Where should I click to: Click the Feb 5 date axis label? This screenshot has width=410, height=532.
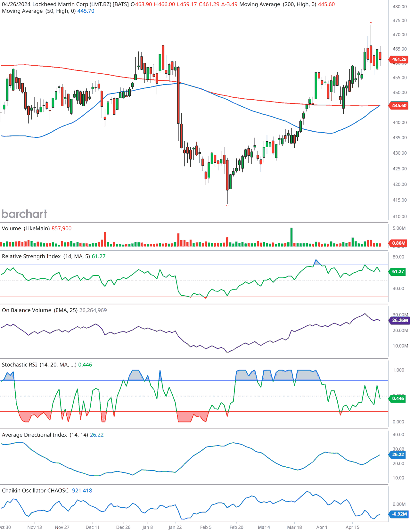click(206, 527)
